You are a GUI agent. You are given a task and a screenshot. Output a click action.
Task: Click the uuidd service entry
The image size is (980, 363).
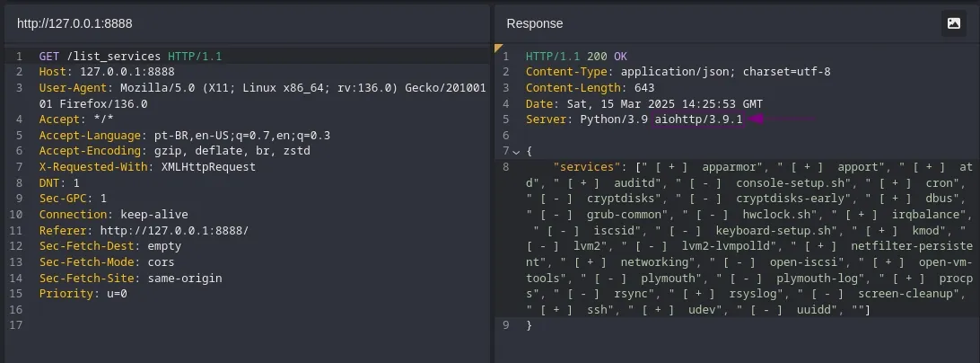coord(814,310)
